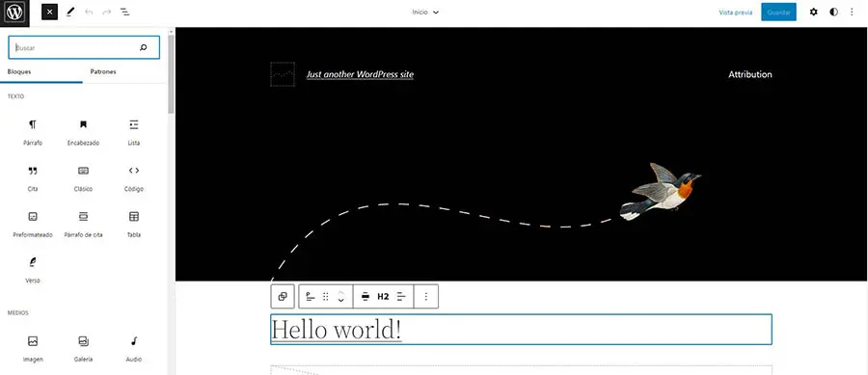Click the Vista previa link
868x375 pixels.
[735, 13]
